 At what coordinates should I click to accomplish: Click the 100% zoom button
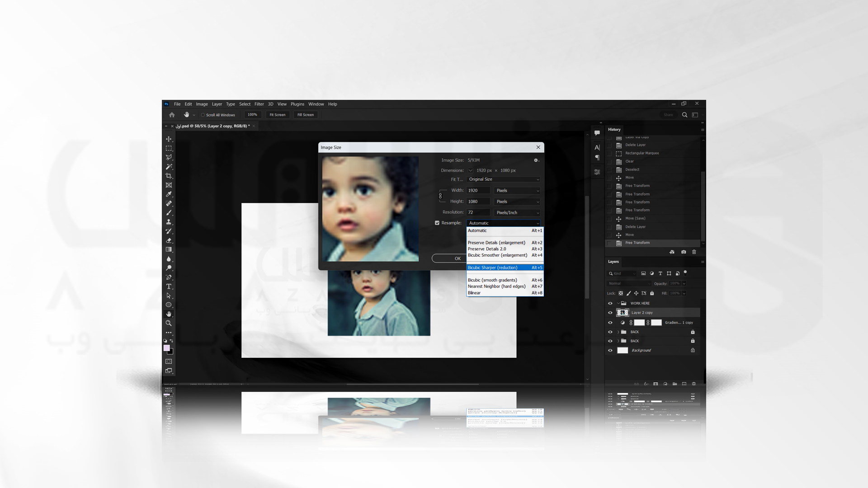(x=252, y=115)
